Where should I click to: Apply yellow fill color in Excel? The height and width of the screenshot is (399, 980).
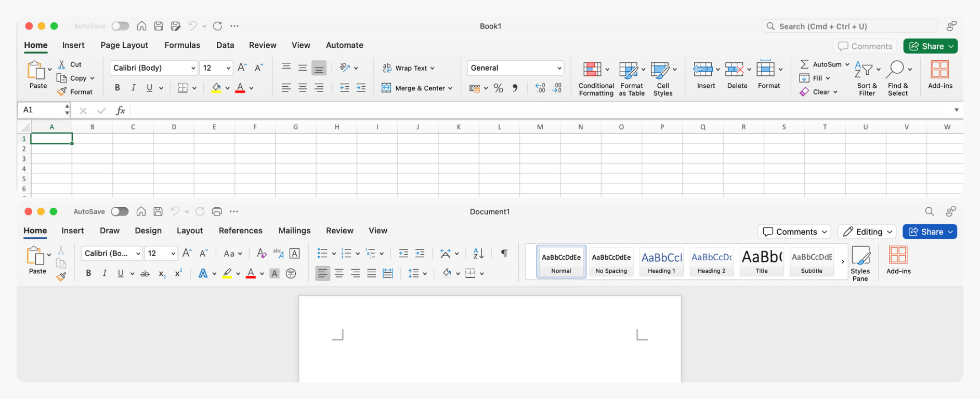click(x=216, y=88)
